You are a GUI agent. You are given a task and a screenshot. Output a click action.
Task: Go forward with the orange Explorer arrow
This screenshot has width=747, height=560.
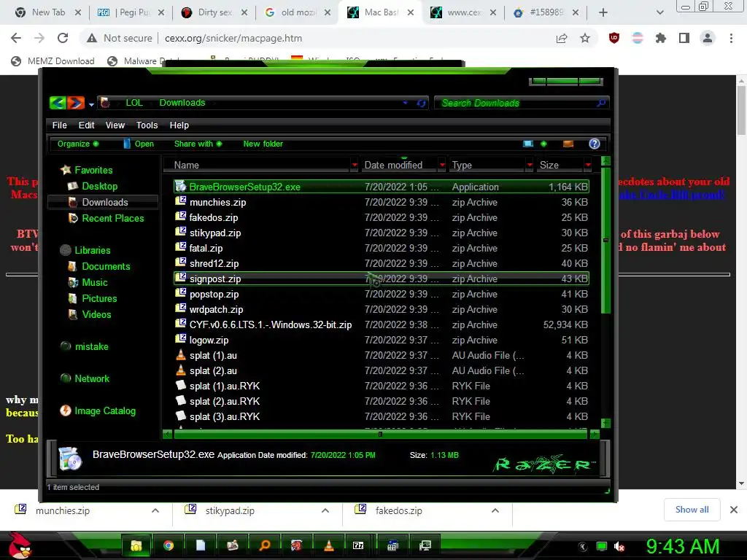pos(75,102)
